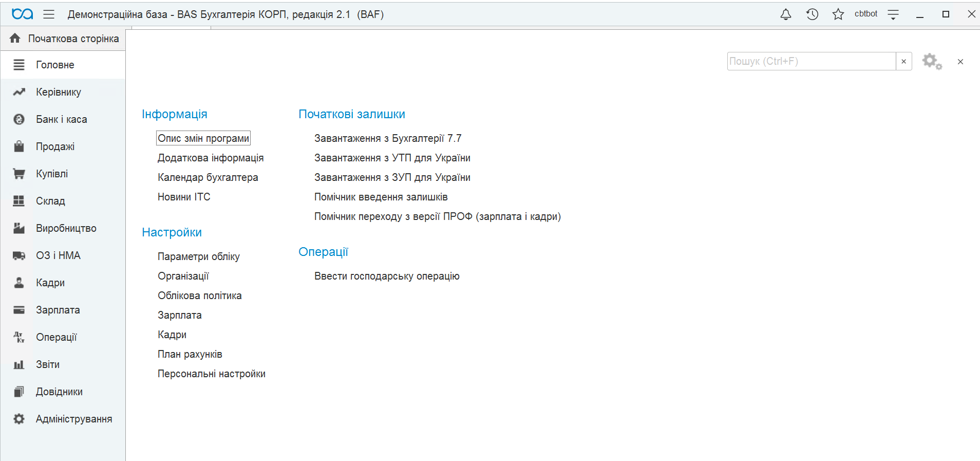The image size is (980, 461).
Task: Click the Звіти bar chart icon
Action: tap(19, 364)
